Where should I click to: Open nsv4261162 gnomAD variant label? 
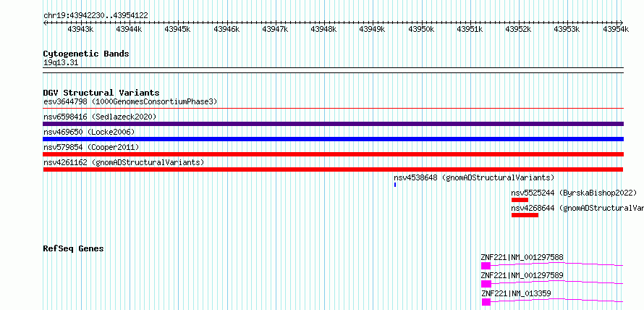pyautogui.click(x=124, y=162)
